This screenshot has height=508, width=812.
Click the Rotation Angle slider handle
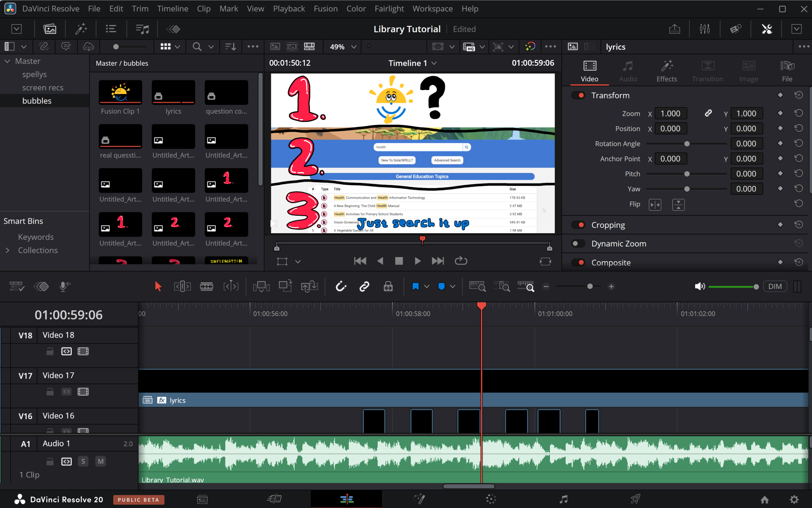coord(687,144)
